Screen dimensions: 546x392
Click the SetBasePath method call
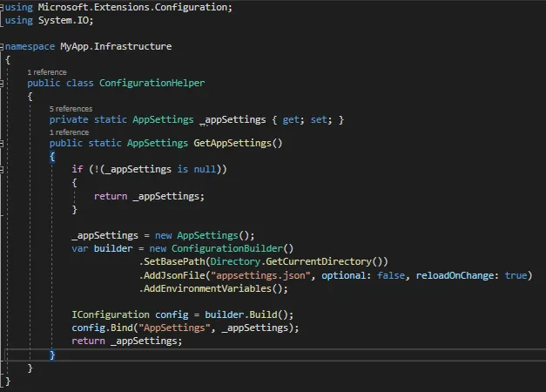point(174,261)
